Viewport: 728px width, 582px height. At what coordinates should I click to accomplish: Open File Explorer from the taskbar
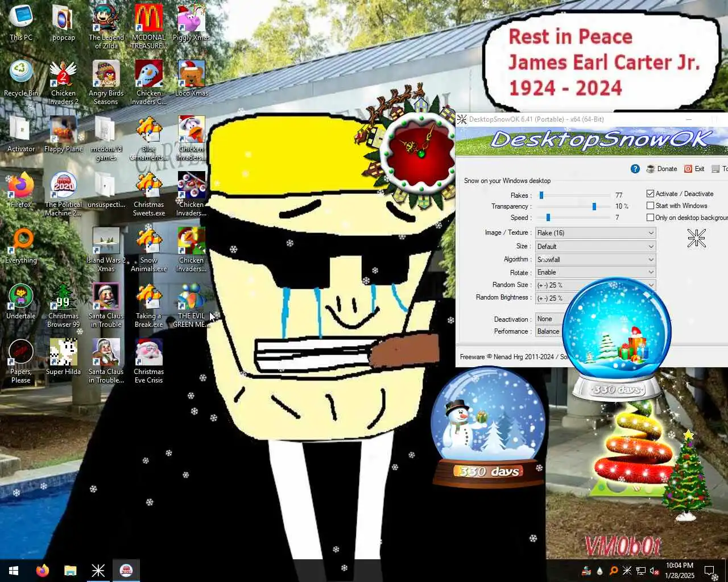[70, 571]
